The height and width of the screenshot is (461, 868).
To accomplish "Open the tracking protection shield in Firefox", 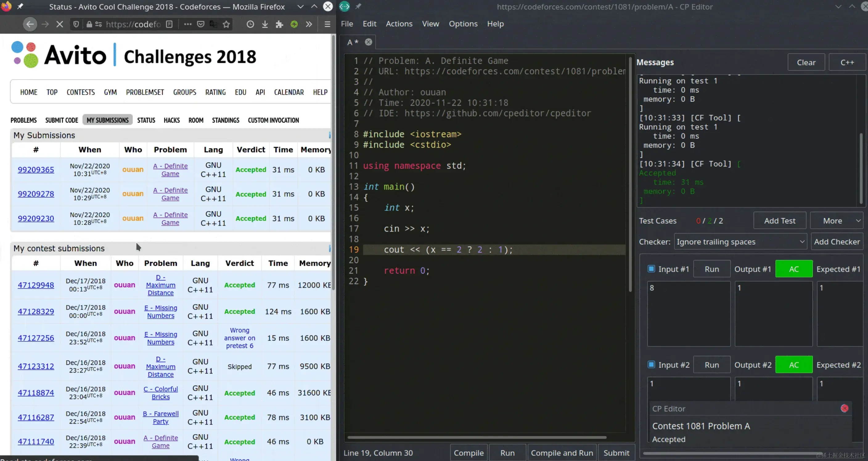I will (x=76, y=24).
